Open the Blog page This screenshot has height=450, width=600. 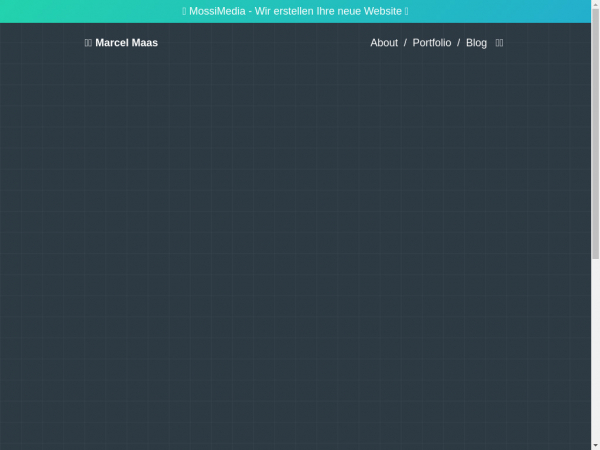pyautogui.click(x=476, y=43)
